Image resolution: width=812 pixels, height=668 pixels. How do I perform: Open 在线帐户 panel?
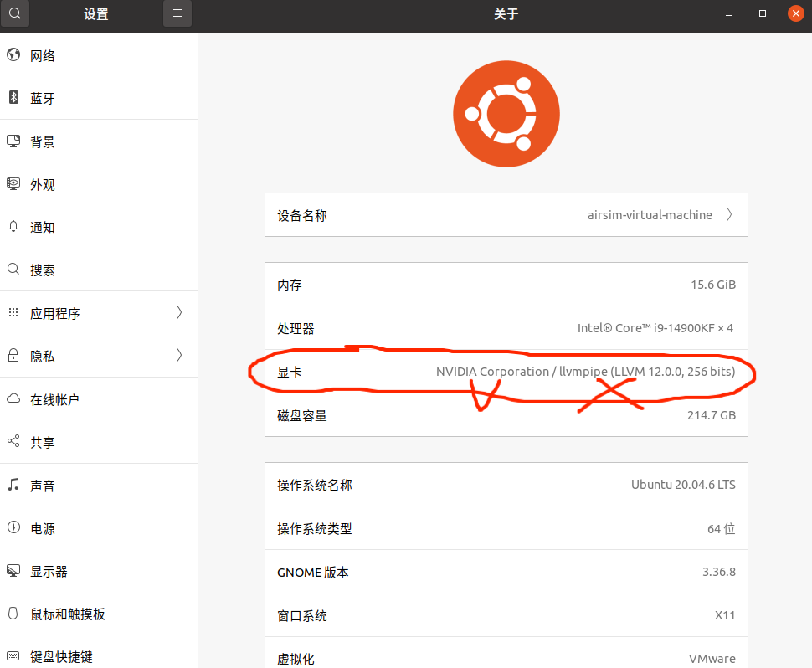tap(99, 399)
